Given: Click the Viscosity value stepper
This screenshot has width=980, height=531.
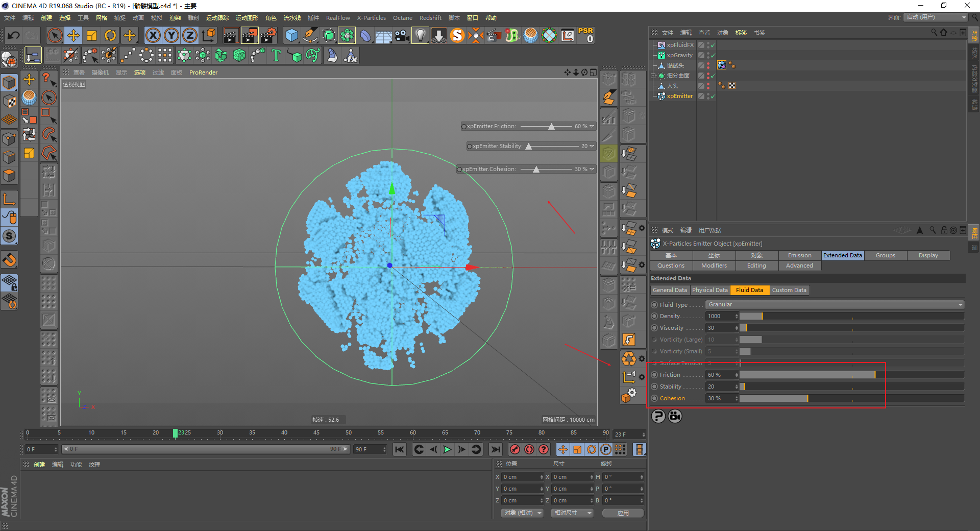Looking at the screenshot, I should click(x=737, y=328).
